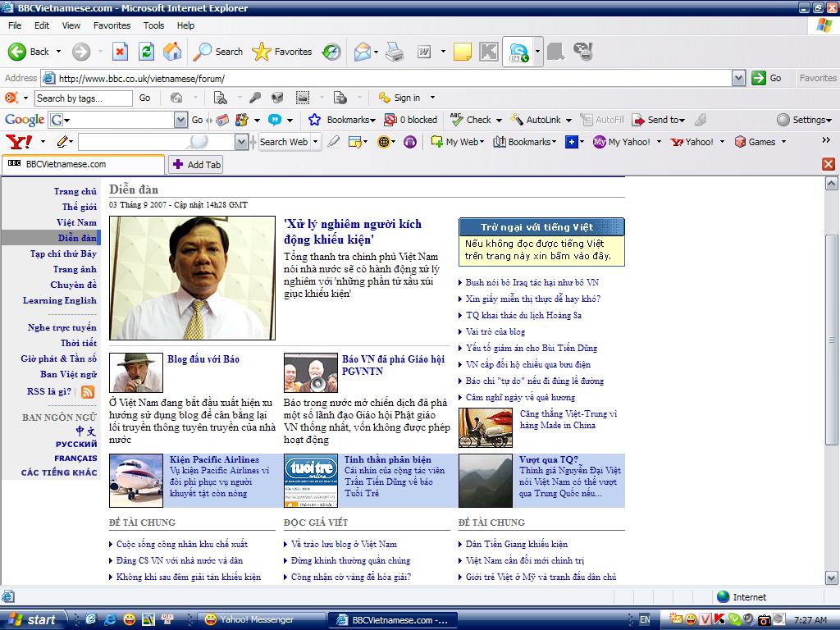Open the Back button history dropdown
The height and width of the screenshot is (630, 840).
coord(58,52)
